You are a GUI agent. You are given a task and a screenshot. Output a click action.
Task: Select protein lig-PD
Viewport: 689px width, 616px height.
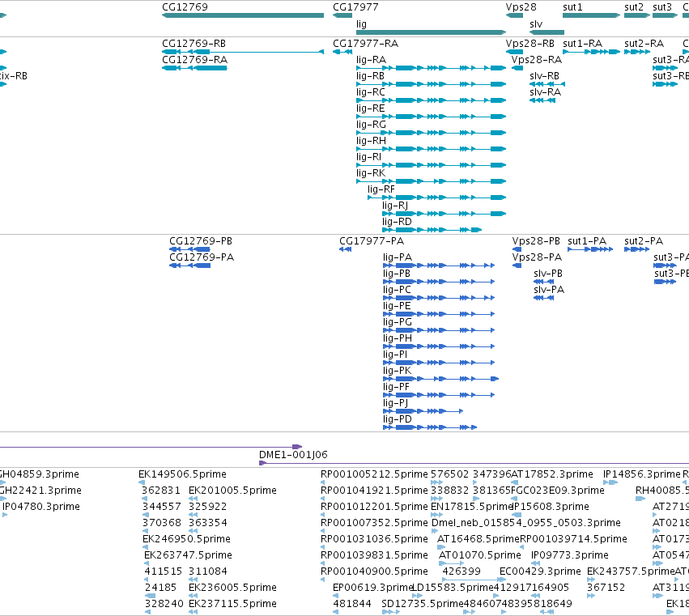click(430, 427)
